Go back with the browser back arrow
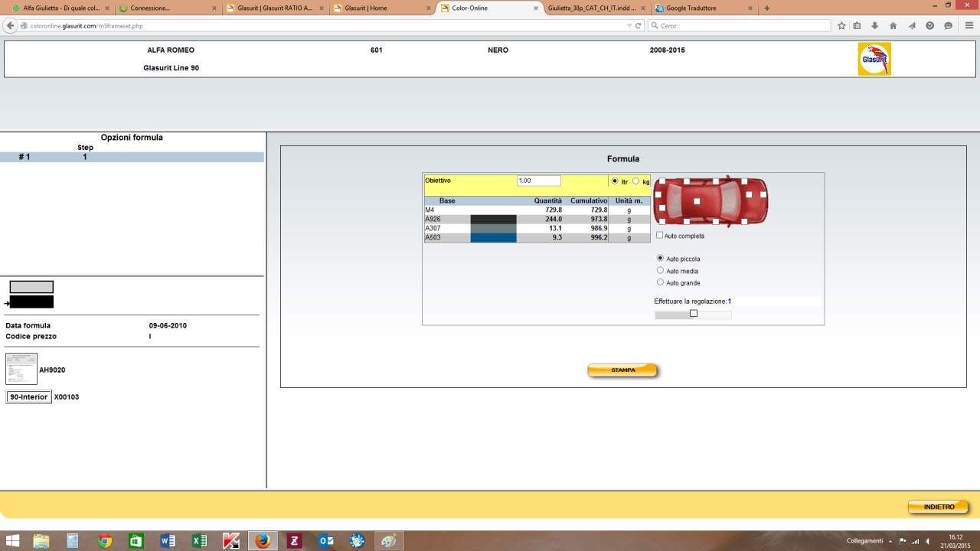 point(11,25)
